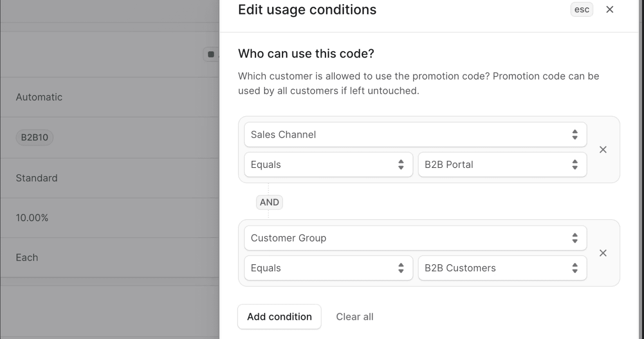The height and width of the screenshot is (339, 644).
Task: Click the chevron arrows on Customer Group field
Action: click(x=575, y=238)
